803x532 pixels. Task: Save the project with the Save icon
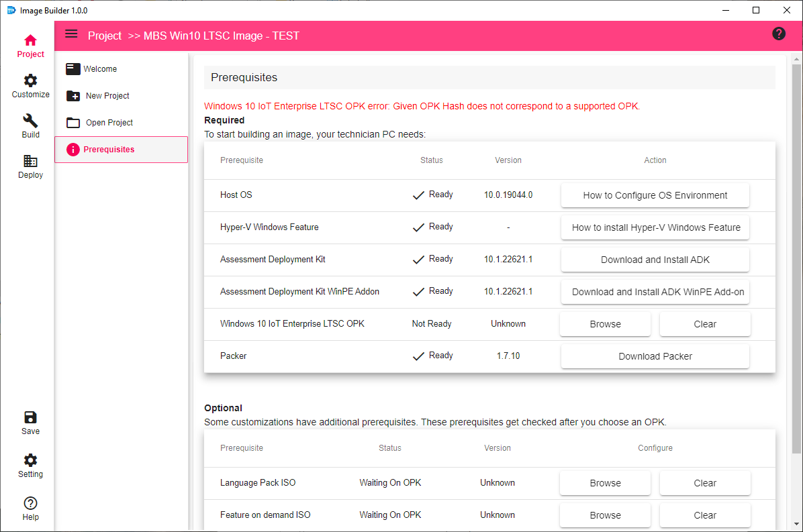30,423
